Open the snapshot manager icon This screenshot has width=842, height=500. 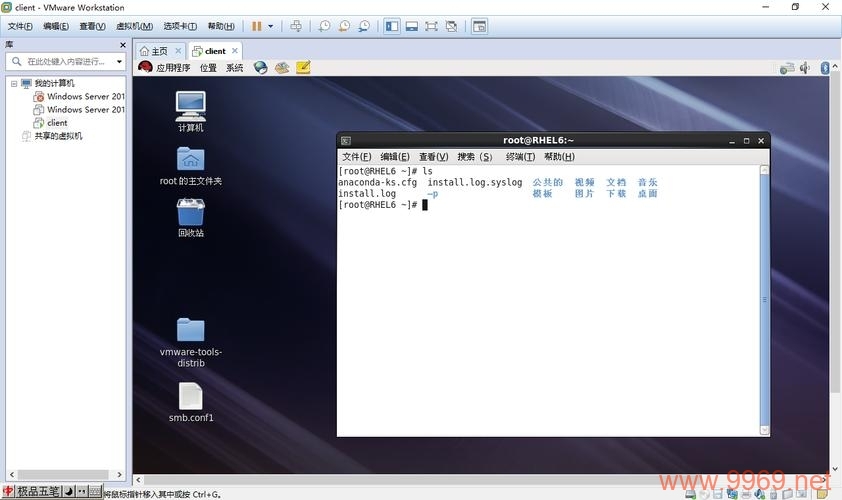coord(364,26)
